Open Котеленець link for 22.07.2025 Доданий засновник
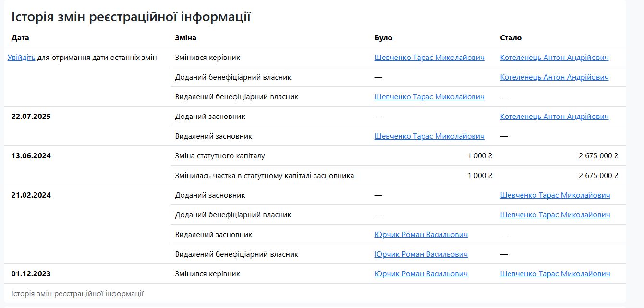This screenshot has width=644, height=308. click(554, 117)
